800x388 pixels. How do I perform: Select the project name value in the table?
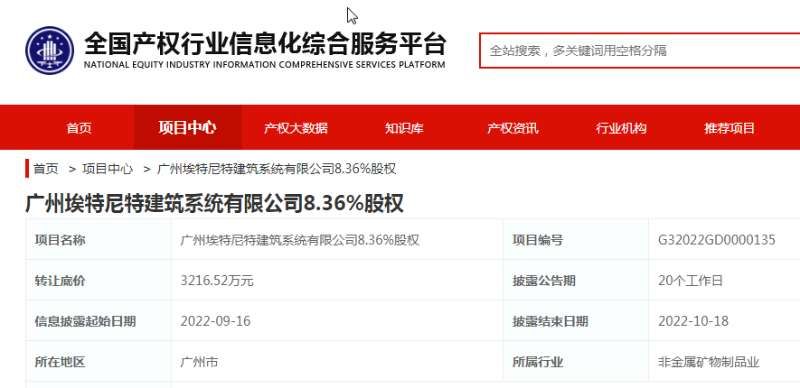coord(300,240)
